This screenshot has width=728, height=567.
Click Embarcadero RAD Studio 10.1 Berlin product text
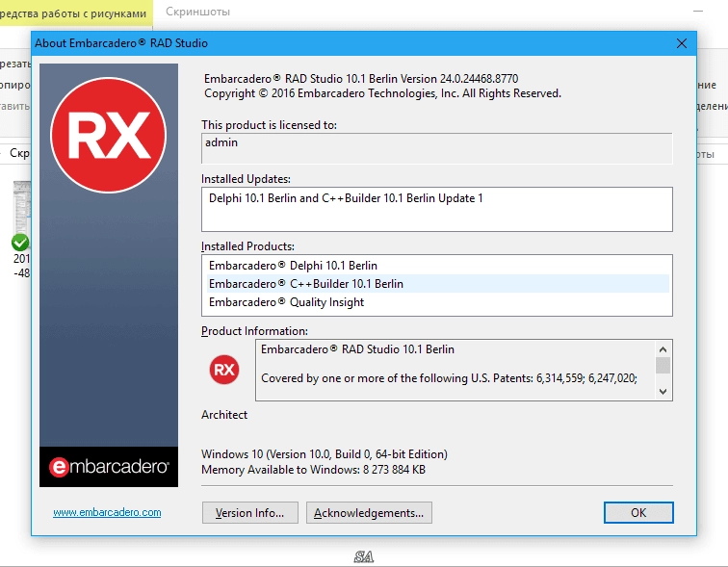pos(357,348)
